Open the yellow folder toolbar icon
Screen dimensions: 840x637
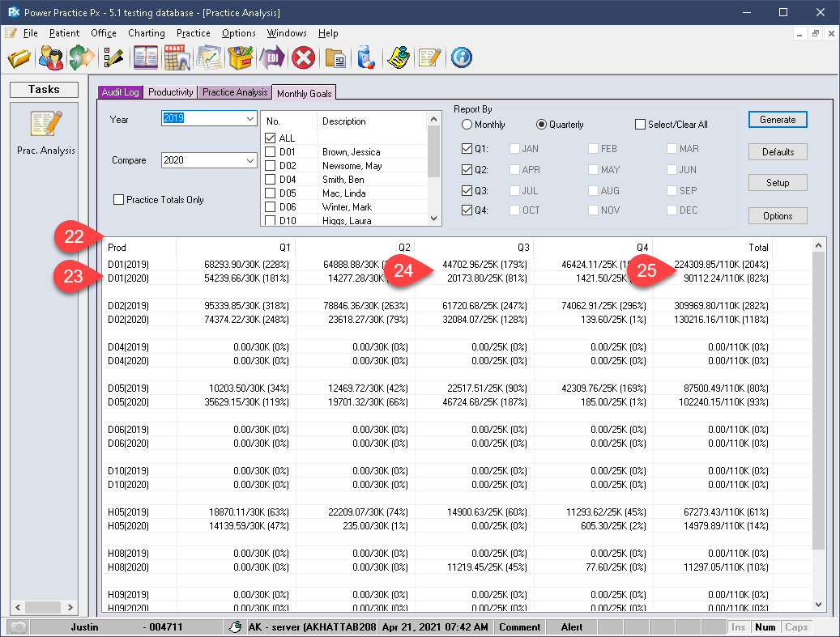point(19,57)
